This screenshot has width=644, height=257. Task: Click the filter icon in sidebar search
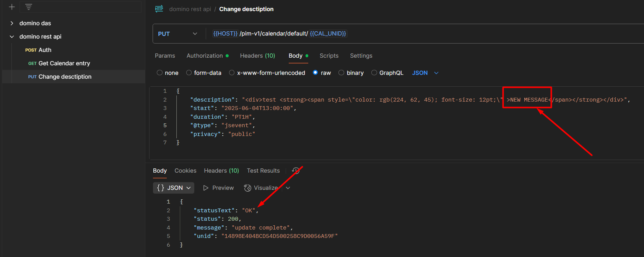(x=29, y=6)
